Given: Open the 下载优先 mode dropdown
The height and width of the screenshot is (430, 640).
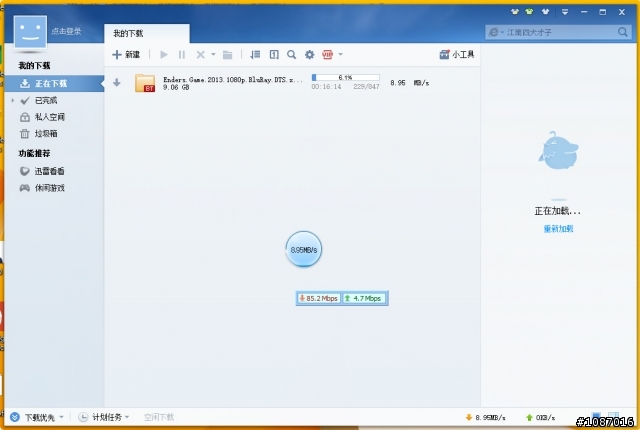Looking at the screenshot, I should [37, 417].
